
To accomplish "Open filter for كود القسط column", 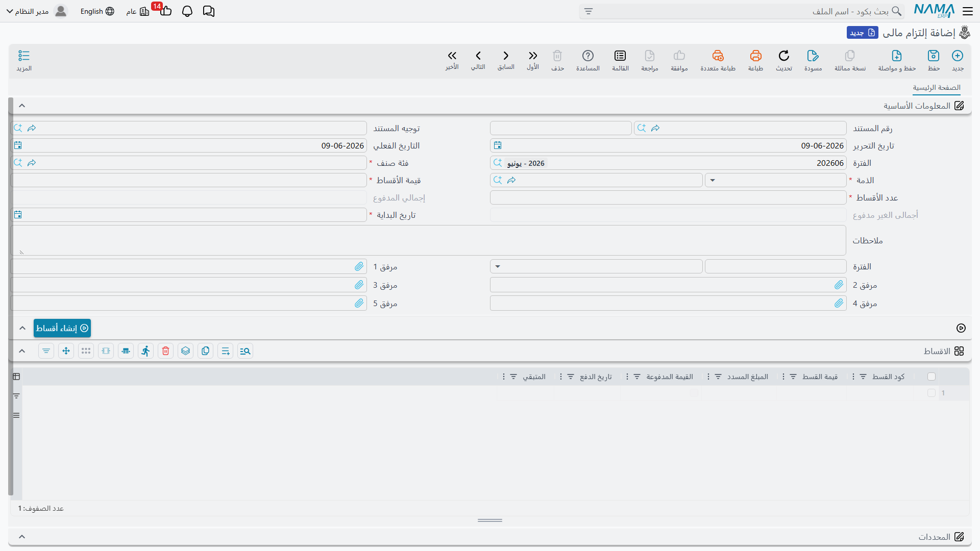I will pos(863,377).
